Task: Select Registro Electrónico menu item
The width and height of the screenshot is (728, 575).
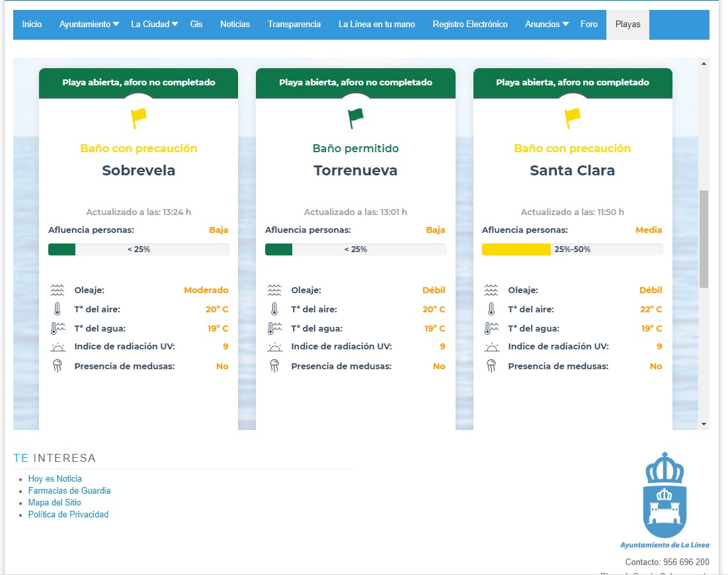Action: (x=470, y=24)
